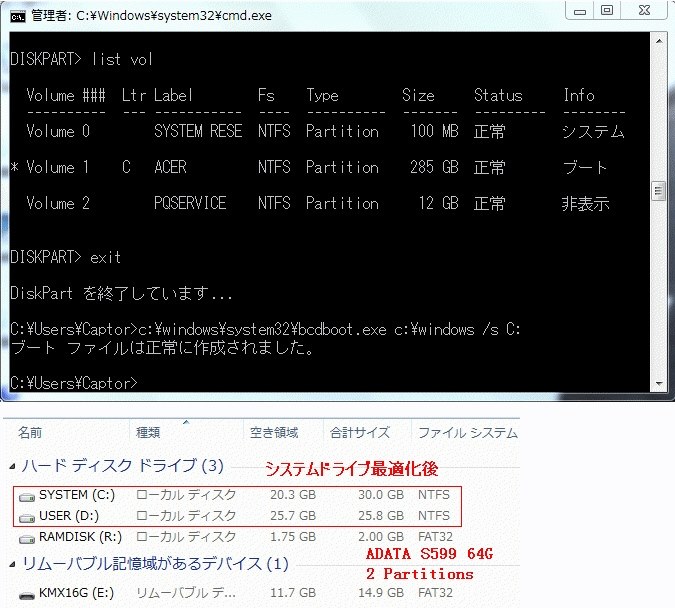
Task: Click the console scrollbar up arrow
Action: tap(659, 41)
